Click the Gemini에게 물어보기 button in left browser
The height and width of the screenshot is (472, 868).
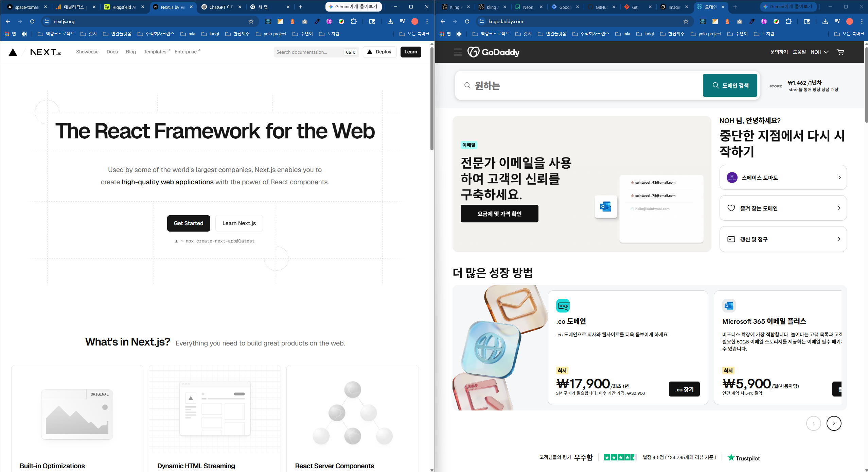coord(354,7)
